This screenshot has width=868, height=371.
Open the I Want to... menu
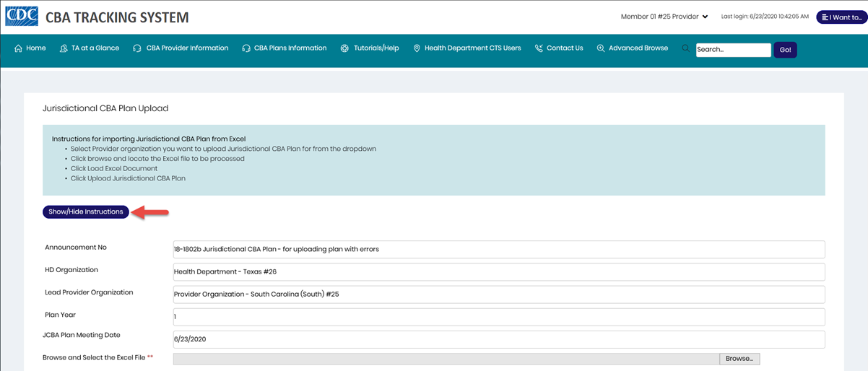point(841,17)
